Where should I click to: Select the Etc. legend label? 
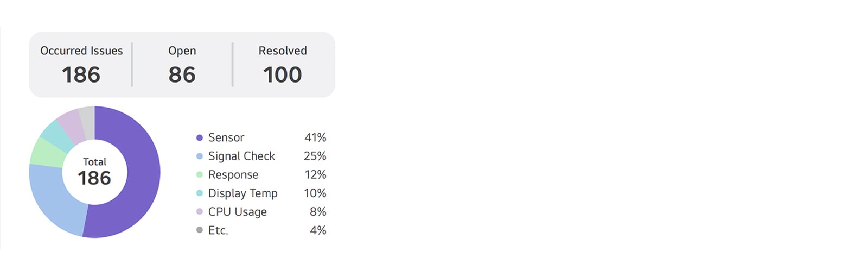[x=218, y=230]
